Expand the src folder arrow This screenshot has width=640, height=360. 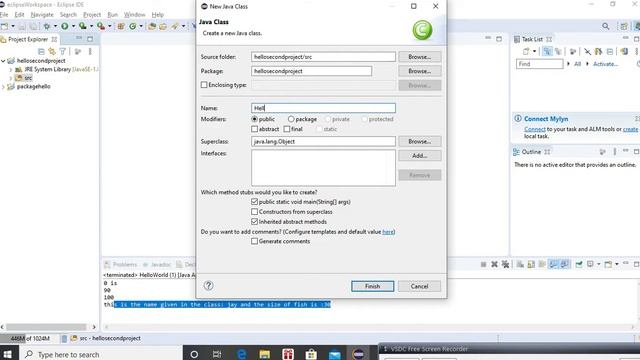point(11,78)
